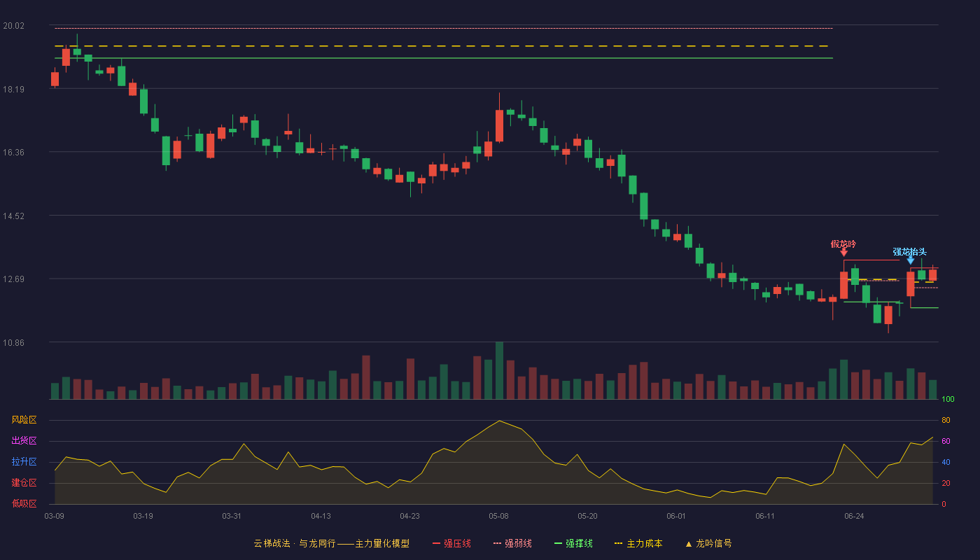The image size is (980, 560).
Task: Select the 建仓区 zone label
Action: point(24,483)
